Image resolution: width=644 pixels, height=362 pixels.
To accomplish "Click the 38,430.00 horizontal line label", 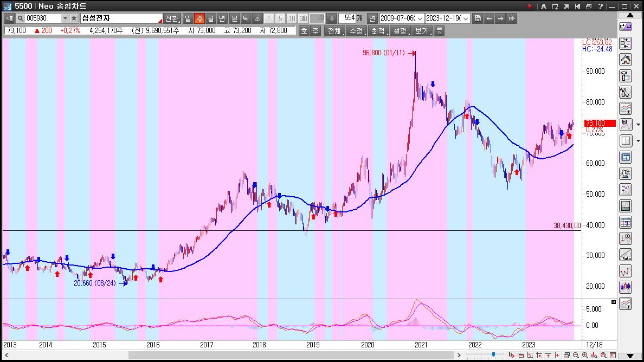I will 567,226.
